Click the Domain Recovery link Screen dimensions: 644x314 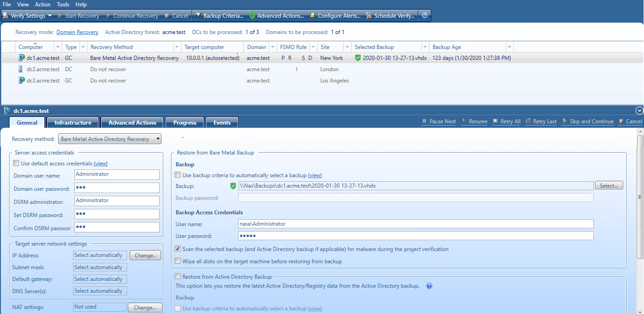point(77,32)
